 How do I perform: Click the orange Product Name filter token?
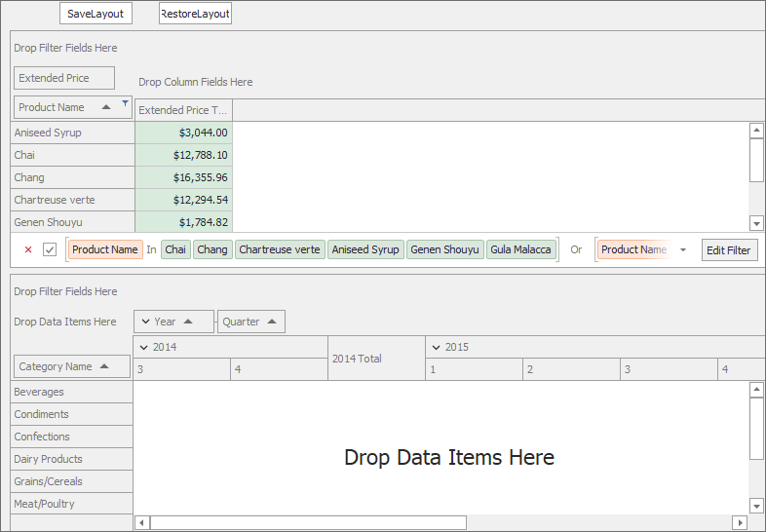[105, 249]
